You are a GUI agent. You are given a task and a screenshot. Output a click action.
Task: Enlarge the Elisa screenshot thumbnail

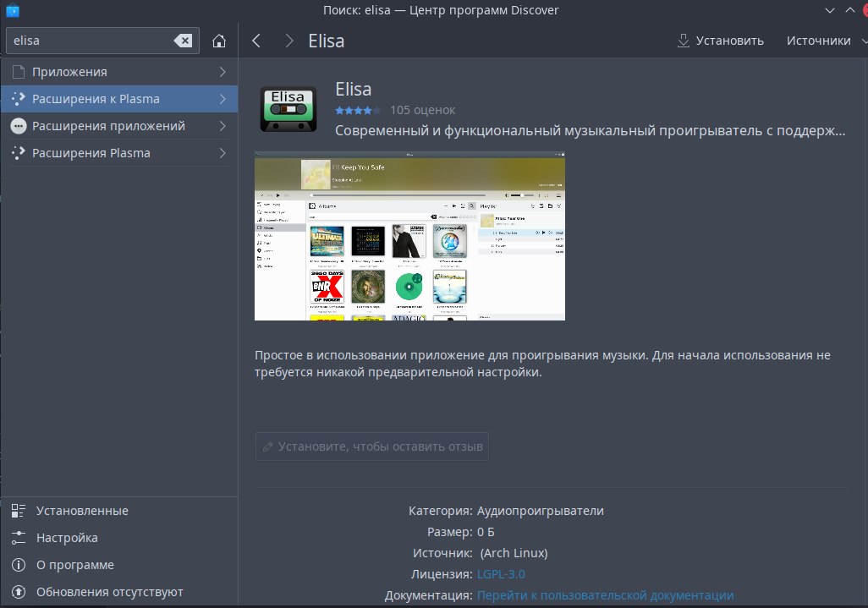coord(409,236)
